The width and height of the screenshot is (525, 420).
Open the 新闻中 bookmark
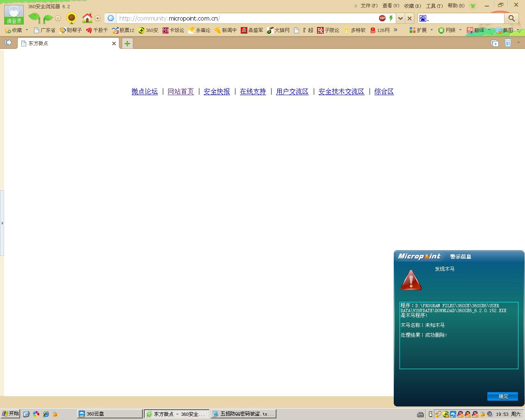click(x=226, y=30)
